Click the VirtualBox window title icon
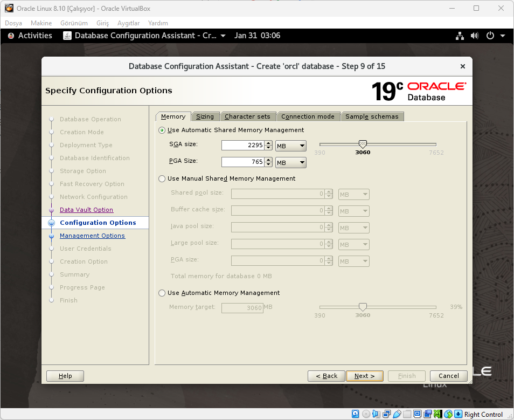The height and width of the screenshot is (420, 514). (x=9, y=8)
